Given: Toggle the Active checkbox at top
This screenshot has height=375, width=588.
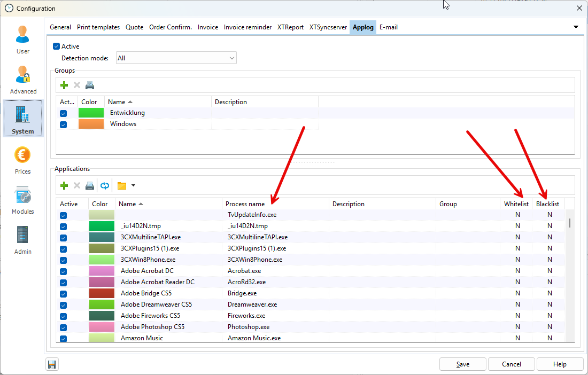Looking at the screenshot, I should tap(57, 46).
